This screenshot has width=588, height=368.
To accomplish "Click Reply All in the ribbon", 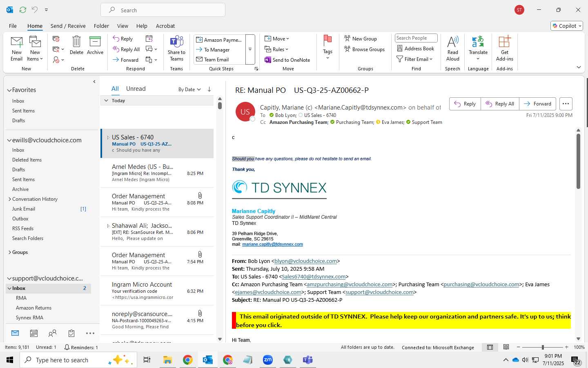I will coord(126,49).
